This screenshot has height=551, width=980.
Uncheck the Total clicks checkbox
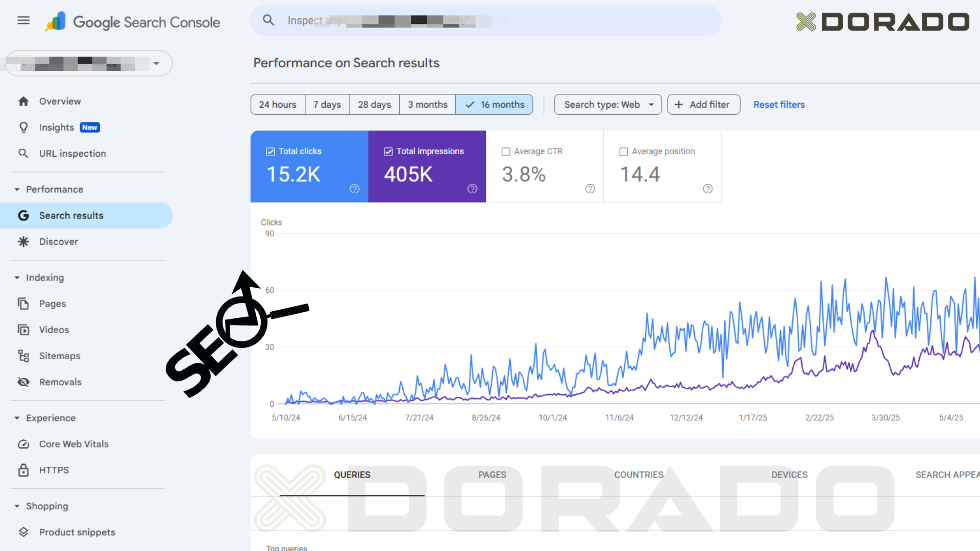coord(271,152)
